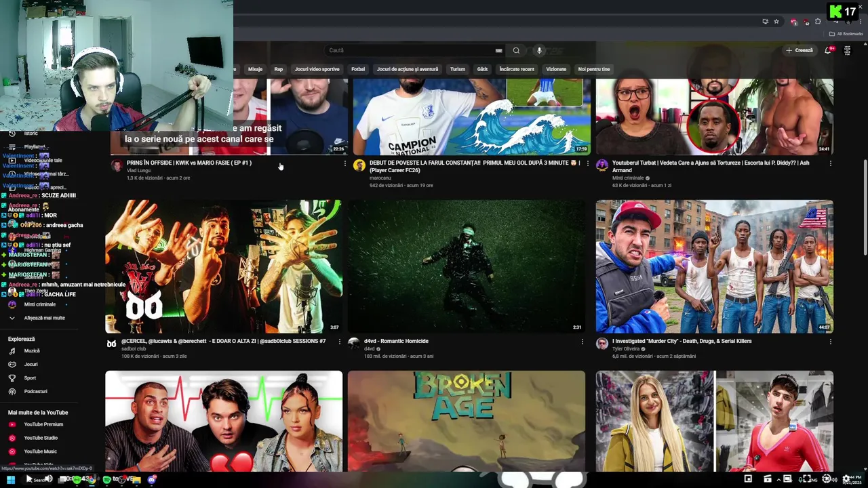Select the Turism filter chip
The image size is (868, 488).
click(458, 69)
